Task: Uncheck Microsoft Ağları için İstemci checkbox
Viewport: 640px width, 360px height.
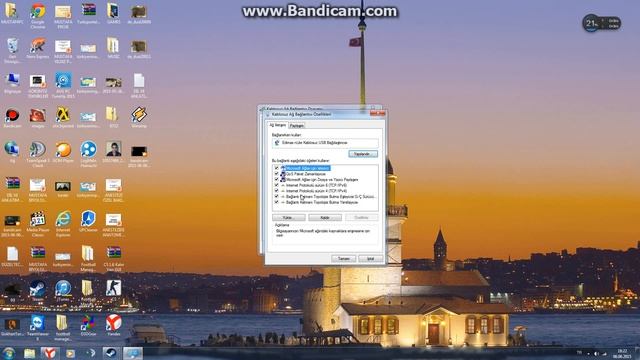Action: pos(276,168)
